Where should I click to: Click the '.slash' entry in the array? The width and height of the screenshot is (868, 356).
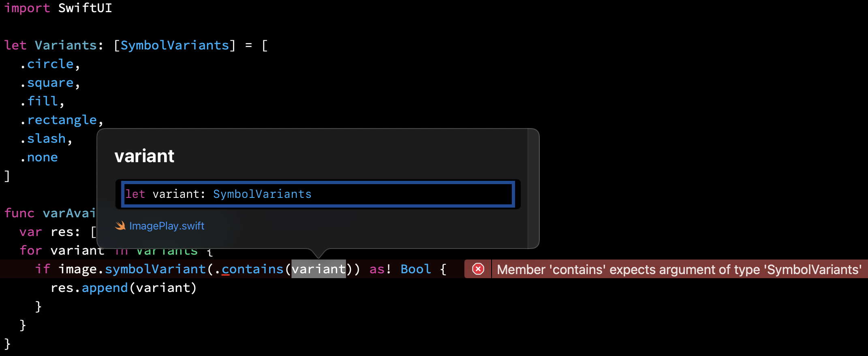(43, 138)
